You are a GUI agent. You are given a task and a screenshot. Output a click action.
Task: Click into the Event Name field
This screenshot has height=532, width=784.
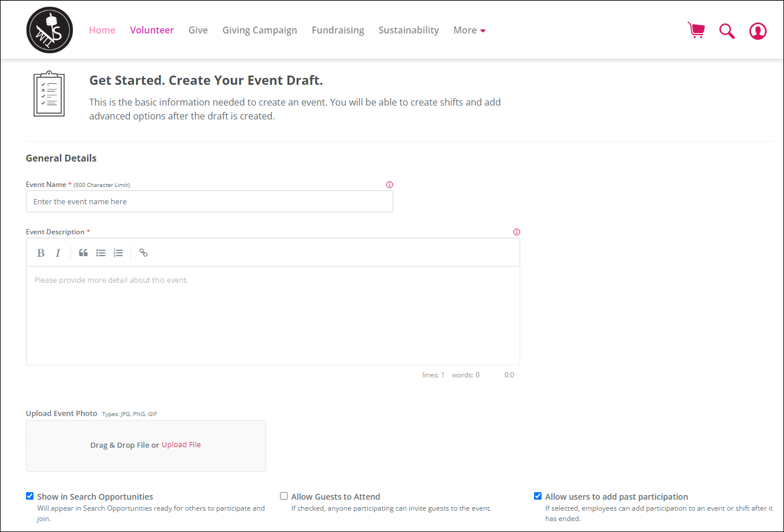pyautogui.click(x=209, y=201)
